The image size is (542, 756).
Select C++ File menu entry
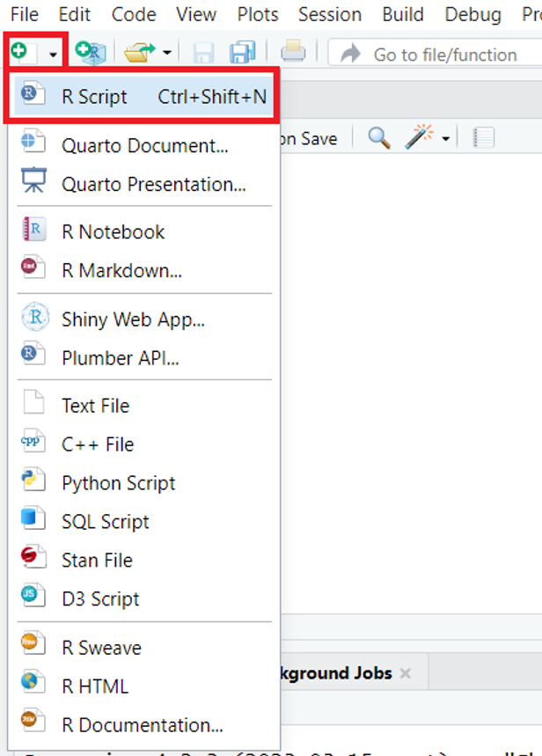click(143, 444)
